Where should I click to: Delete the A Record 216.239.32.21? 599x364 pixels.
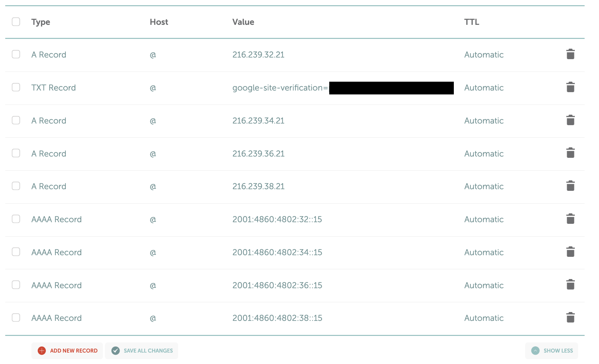tap(570, 54)
